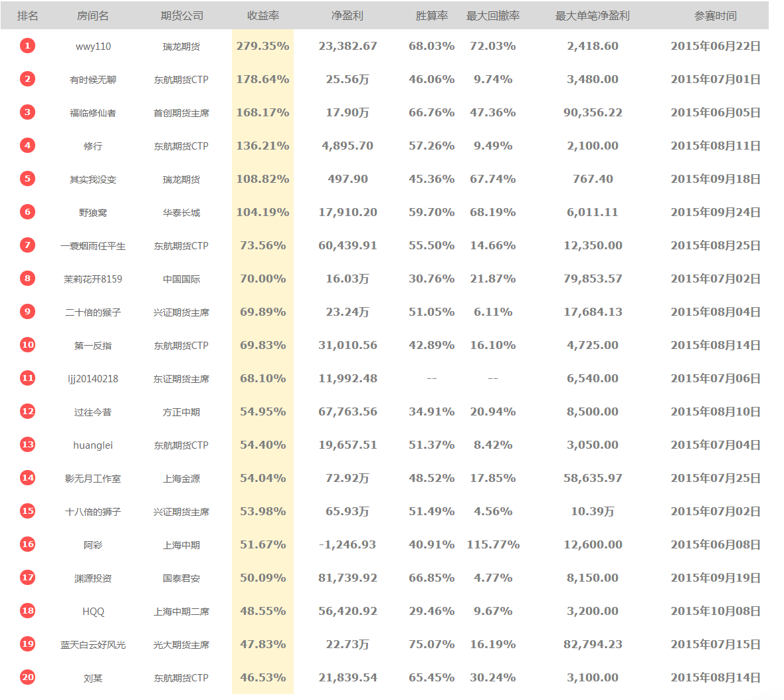784x700 pixels.
Task: Sort by the 收益率 column header
Action: pos(263,15)
